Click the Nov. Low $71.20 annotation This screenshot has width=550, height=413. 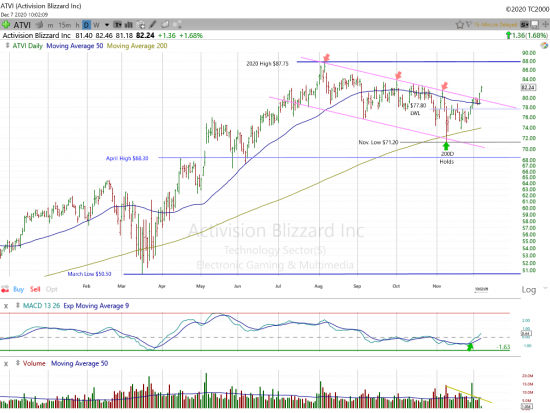pyautogui.click(x=378, y=142)
